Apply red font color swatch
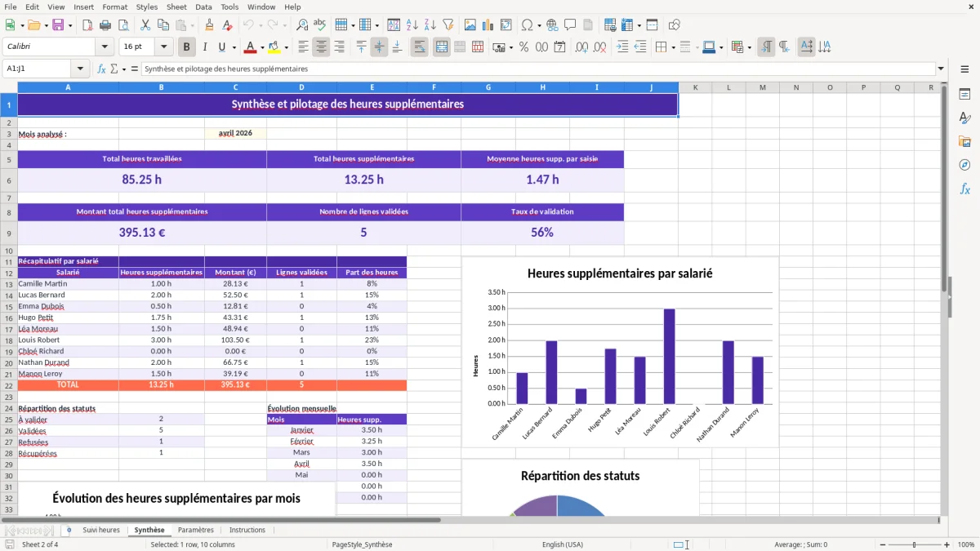Viewport: 980px width, 551px height. coord(251,47)
